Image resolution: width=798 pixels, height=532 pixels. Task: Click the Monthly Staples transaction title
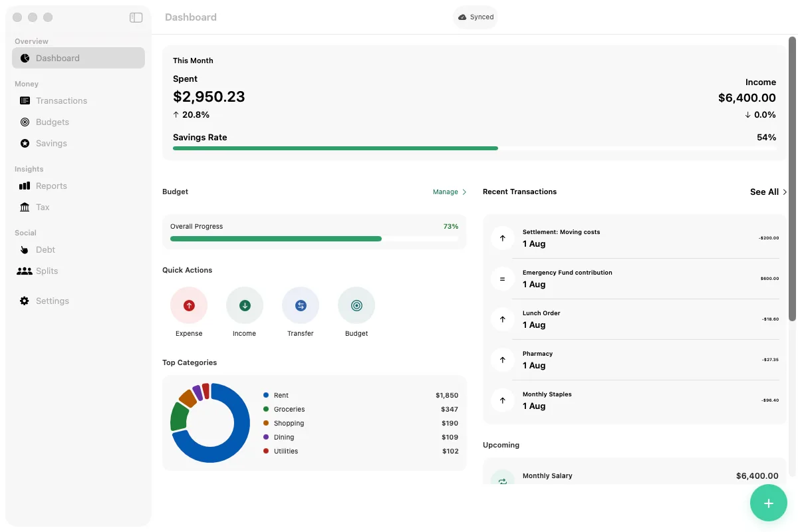click(547, 394)
